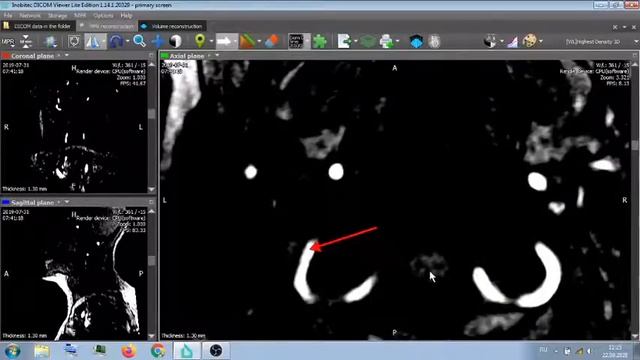Maximize the Sagittal plane panel

point(151,202)
